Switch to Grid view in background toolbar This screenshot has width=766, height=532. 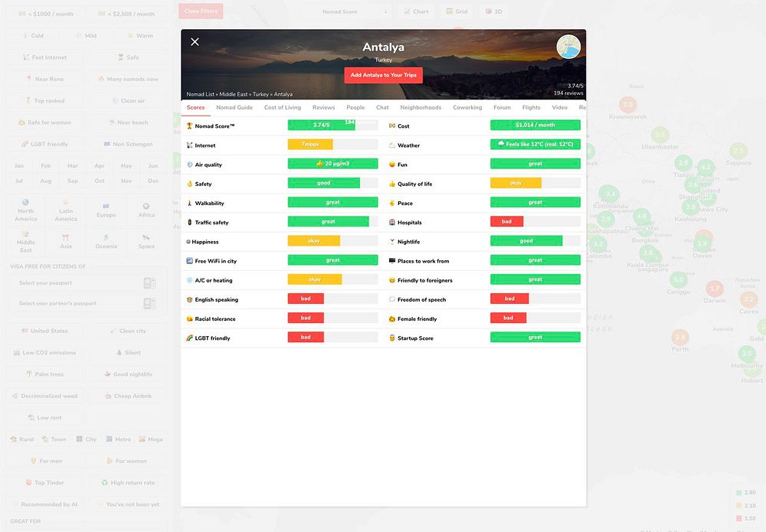point(457,11)
